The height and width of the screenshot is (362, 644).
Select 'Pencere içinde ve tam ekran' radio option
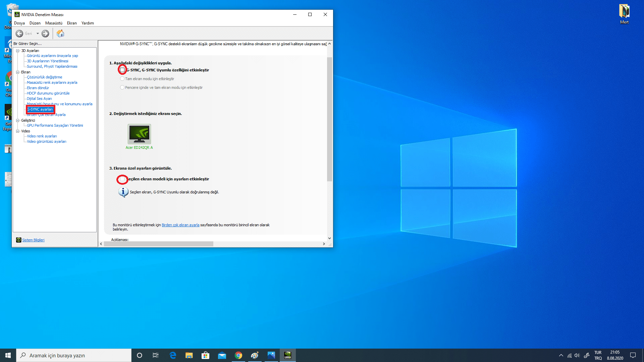[122, 87]
